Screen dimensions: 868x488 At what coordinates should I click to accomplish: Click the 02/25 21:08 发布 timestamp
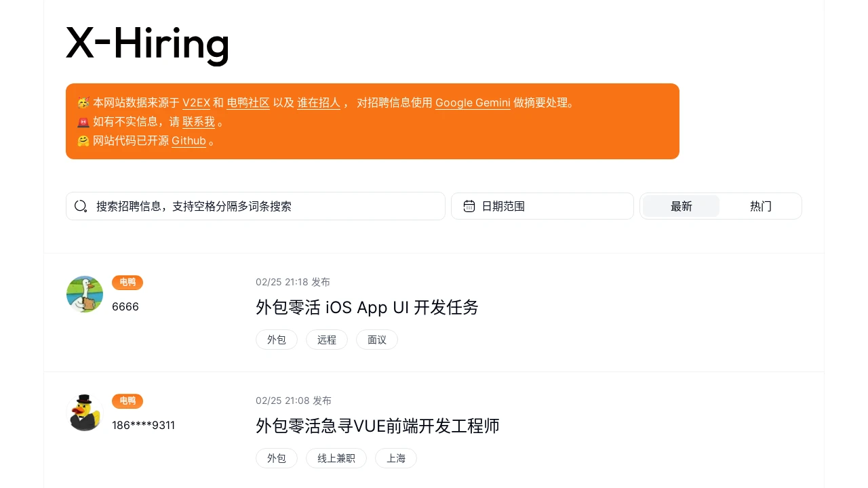[294, 401]
